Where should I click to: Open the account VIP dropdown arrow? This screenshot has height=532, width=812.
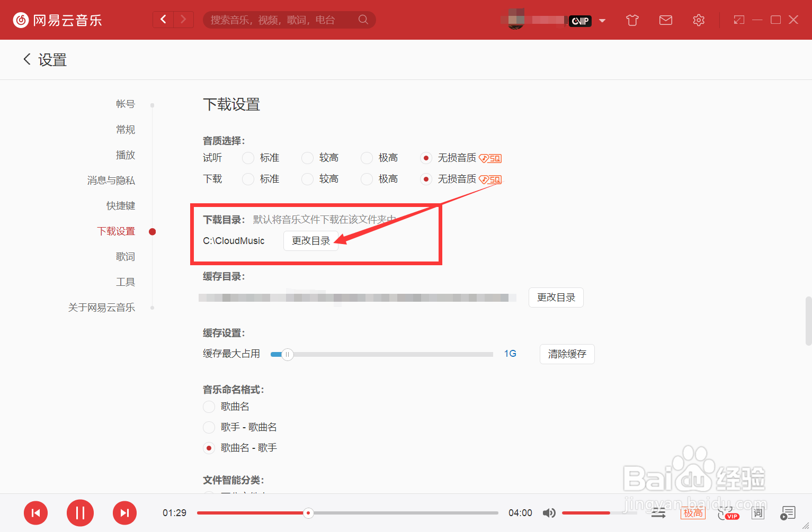tap(602, 20)
